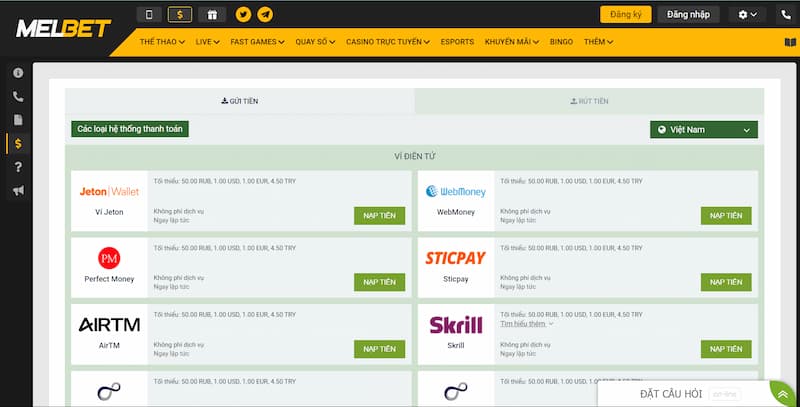Click the phone call icon top right
Screen dimensions: 800x407
click(x=784, y=14)
